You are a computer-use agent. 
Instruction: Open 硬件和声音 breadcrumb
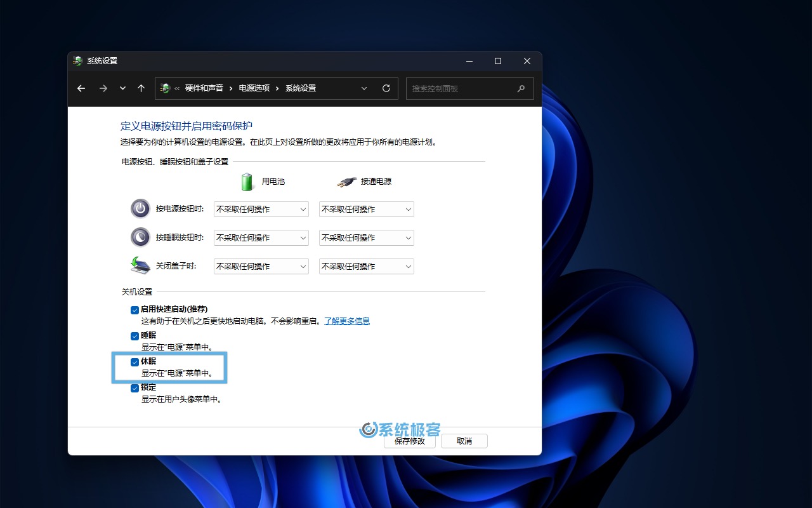204,88
